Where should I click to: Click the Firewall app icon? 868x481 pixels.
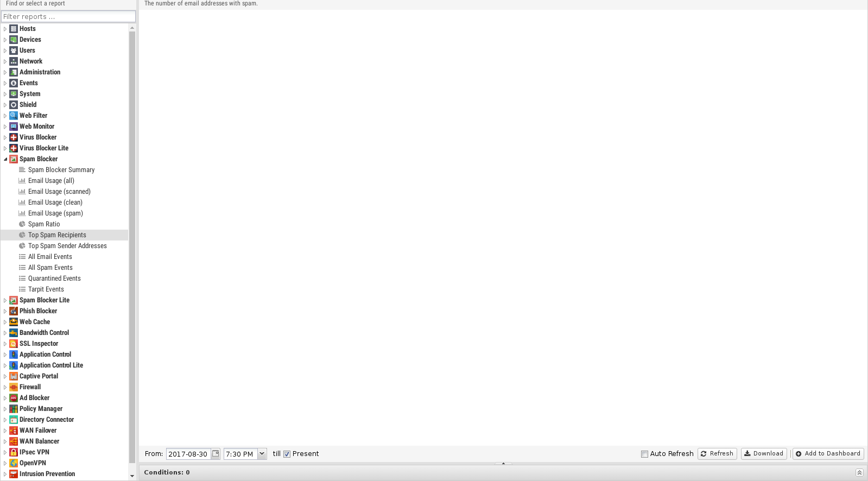pos(14,387)
